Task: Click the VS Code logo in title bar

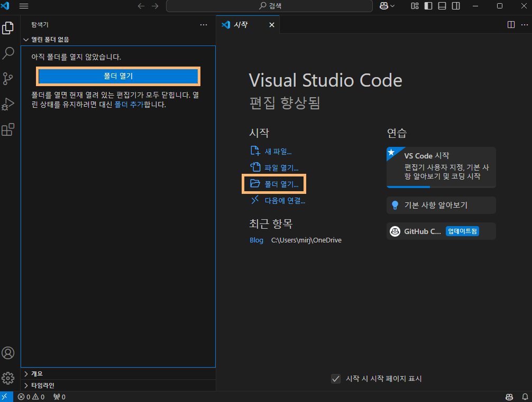Action: click(x=5, y=6)
